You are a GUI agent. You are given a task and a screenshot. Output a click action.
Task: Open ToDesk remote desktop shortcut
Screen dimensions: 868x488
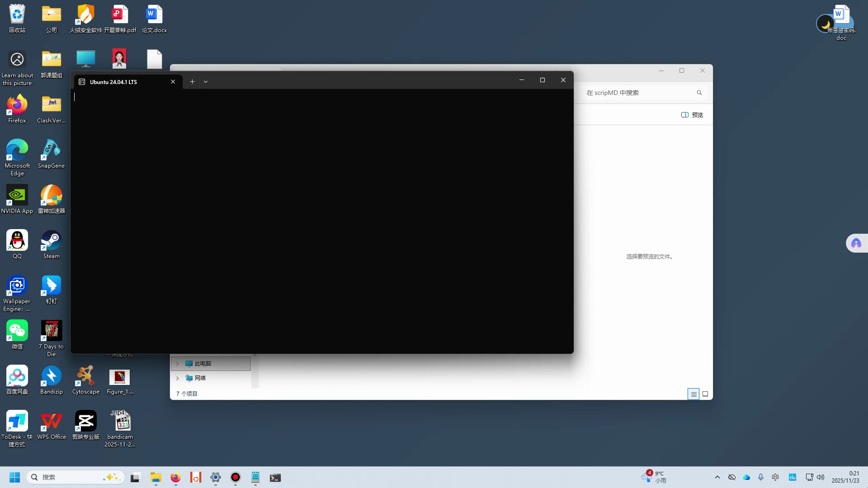coord(17,421)
